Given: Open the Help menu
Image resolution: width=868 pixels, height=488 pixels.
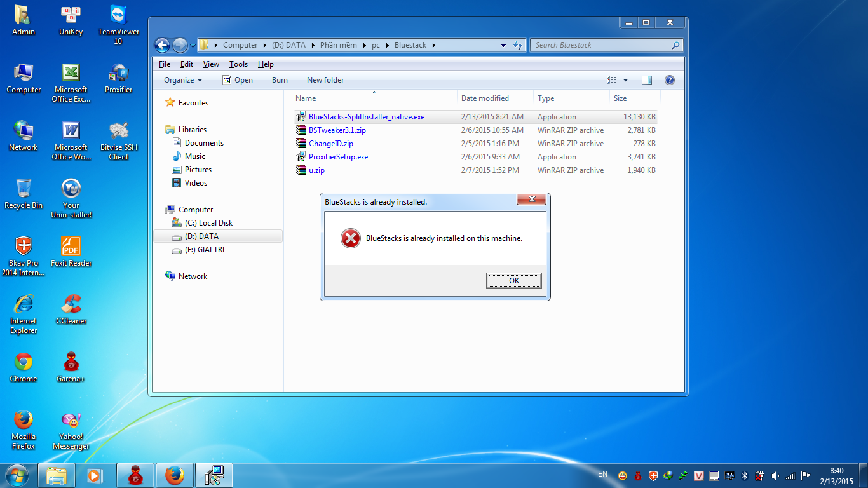Looking at the screenshot, I should (x=266, y=64).
